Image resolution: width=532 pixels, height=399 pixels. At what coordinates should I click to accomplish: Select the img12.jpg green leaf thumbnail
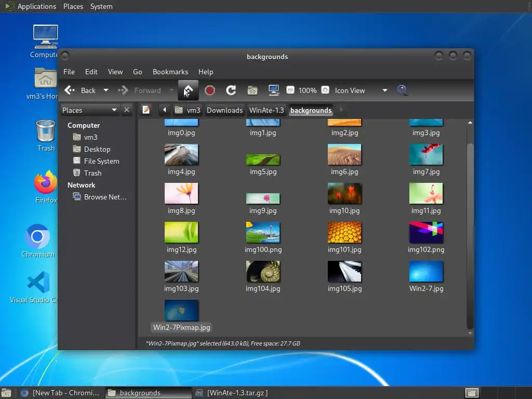[x=181, y=232]
